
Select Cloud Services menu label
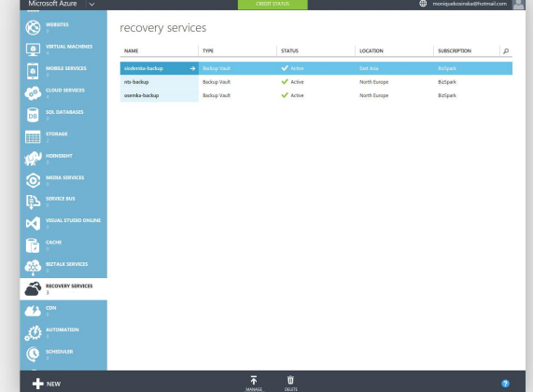coord(65,91)
